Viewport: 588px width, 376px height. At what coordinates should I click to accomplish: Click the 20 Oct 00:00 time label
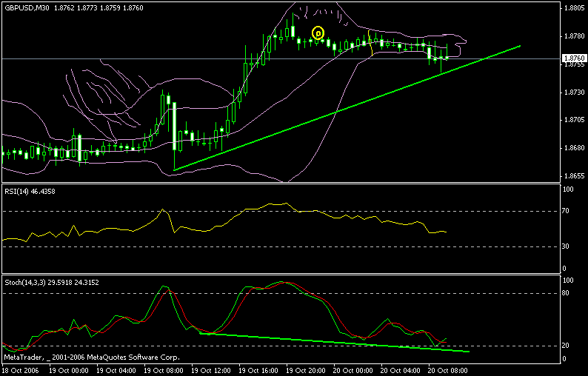coord(353,371)
